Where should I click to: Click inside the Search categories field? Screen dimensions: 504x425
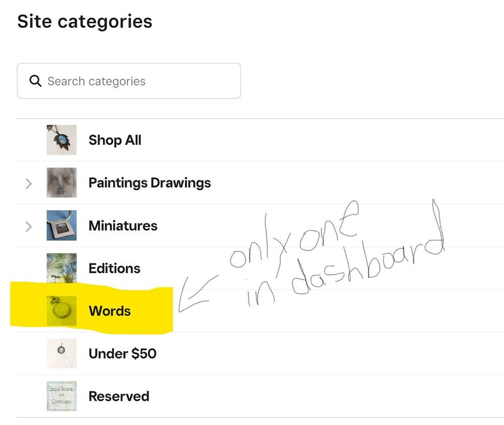[x=129, y=81]
